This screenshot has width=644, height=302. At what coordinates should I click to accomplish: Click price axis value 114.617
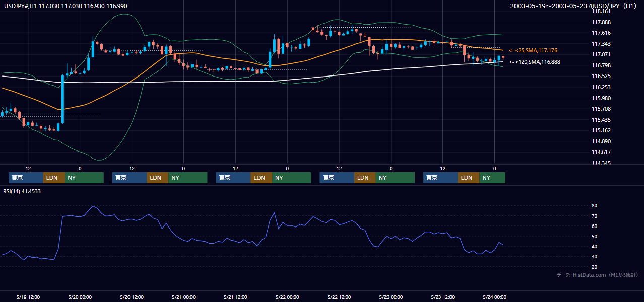[601, 152]
